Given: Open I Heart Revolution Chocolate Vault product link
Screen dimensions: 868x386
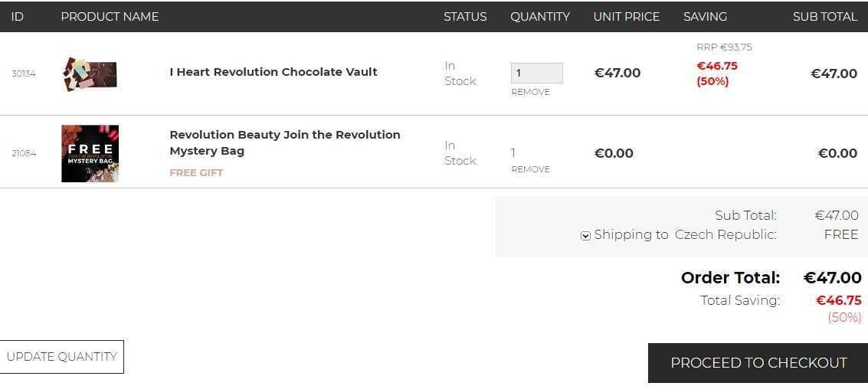Looking at the screenshot, I should 274,72.
